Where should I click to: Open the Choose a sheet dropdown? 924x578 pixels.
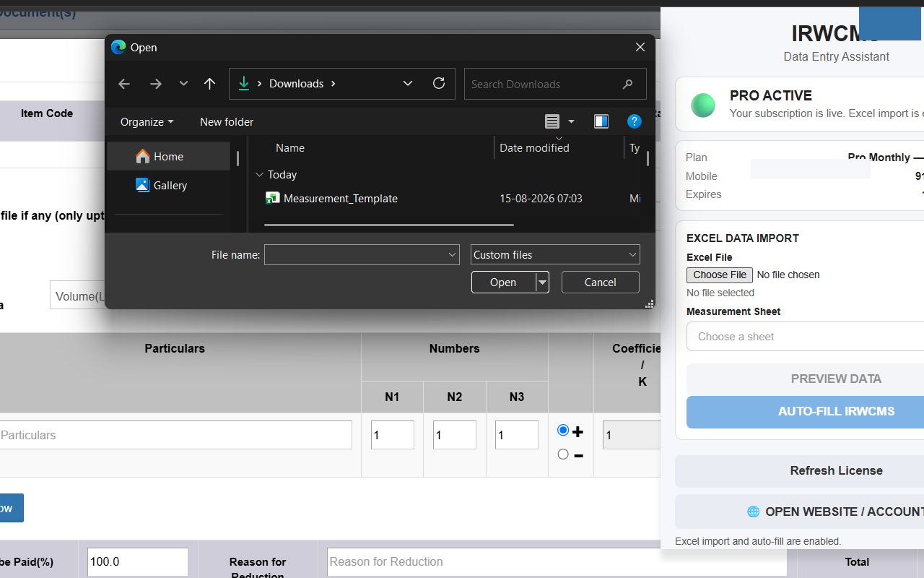click(x=805, y=337)
